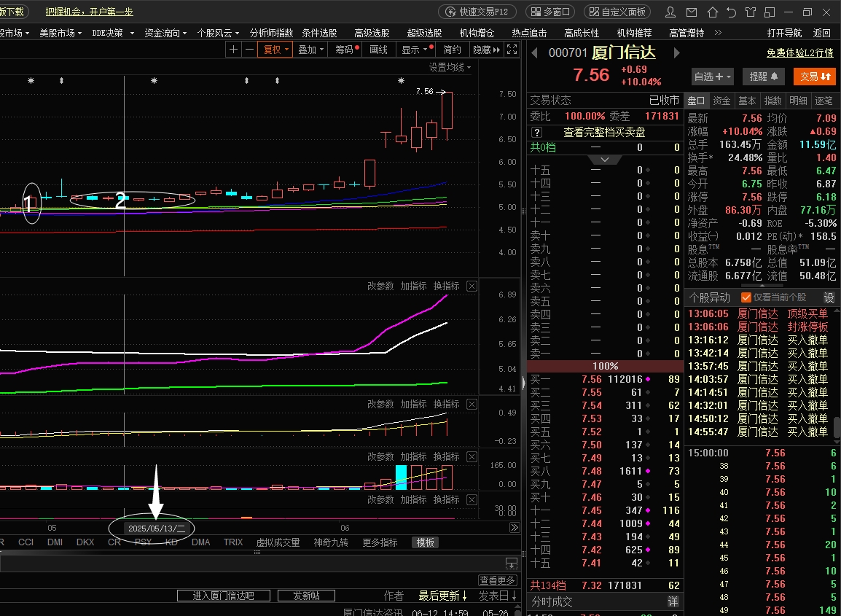Expand the 自选+ watchlist dropdown
The width and height of the screenshot is (841, 616).
click(713, 77)
